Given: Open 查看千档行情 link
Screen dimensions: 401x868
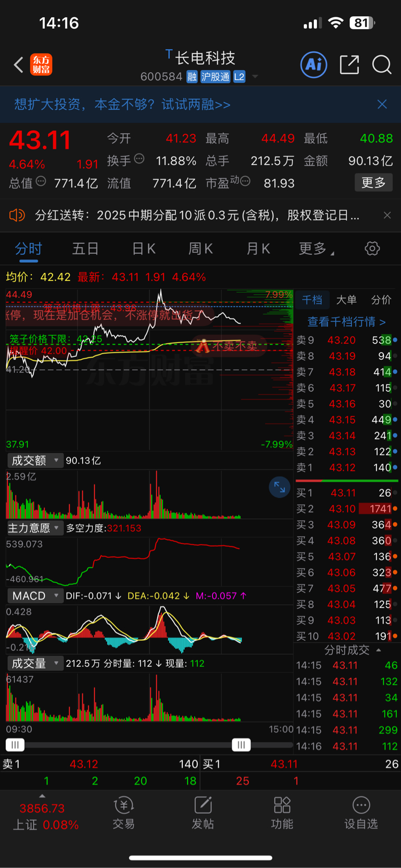Looking at the screenshot, I should click(x=347, y=322).
